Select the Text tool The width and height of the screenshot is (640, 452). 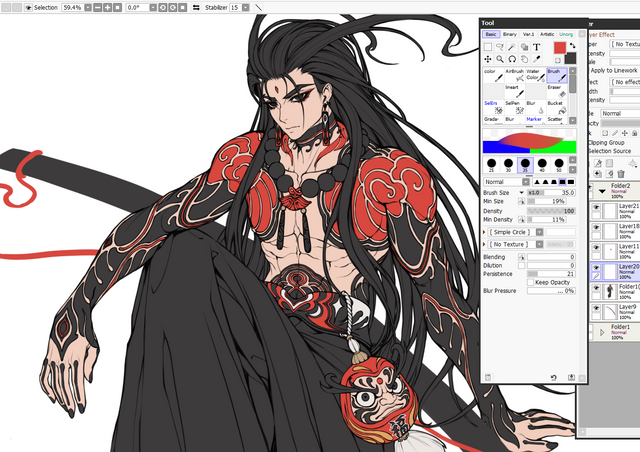(x=536, y=47)
